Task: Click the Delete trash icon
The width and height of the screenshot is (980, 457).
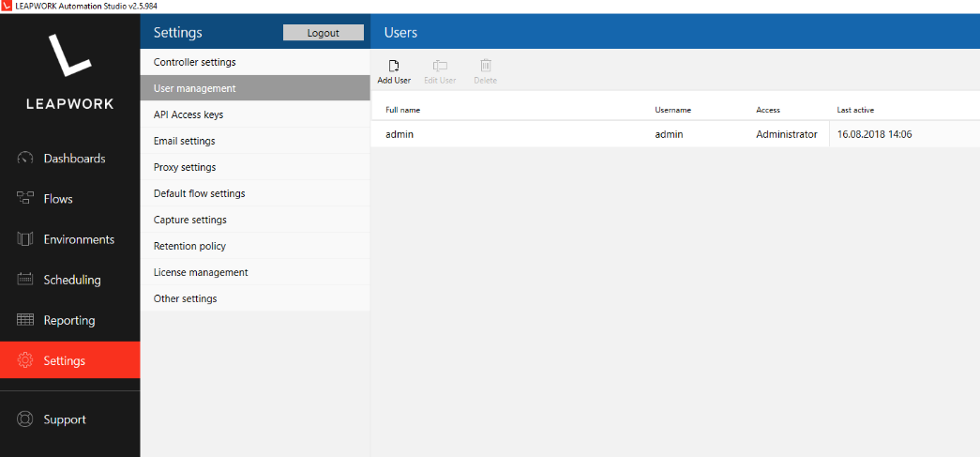Action: tap(485, 66)
